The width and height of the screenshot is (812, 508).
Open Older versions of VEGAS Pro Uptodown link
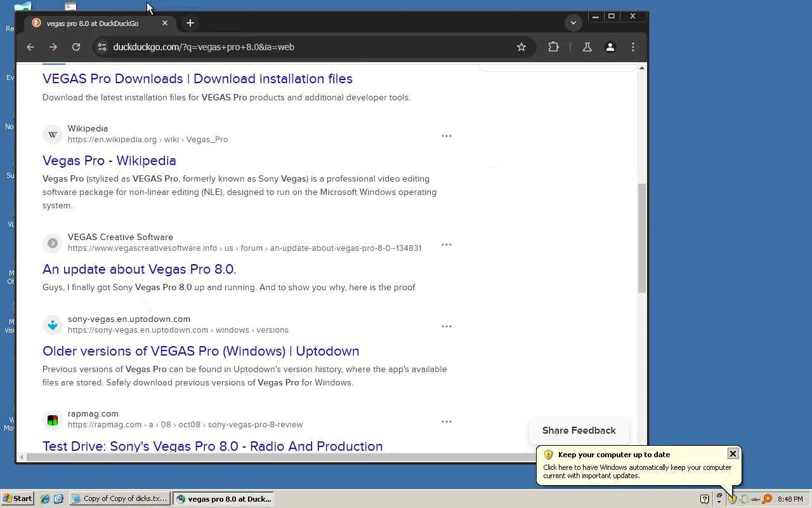click(200, 351)
